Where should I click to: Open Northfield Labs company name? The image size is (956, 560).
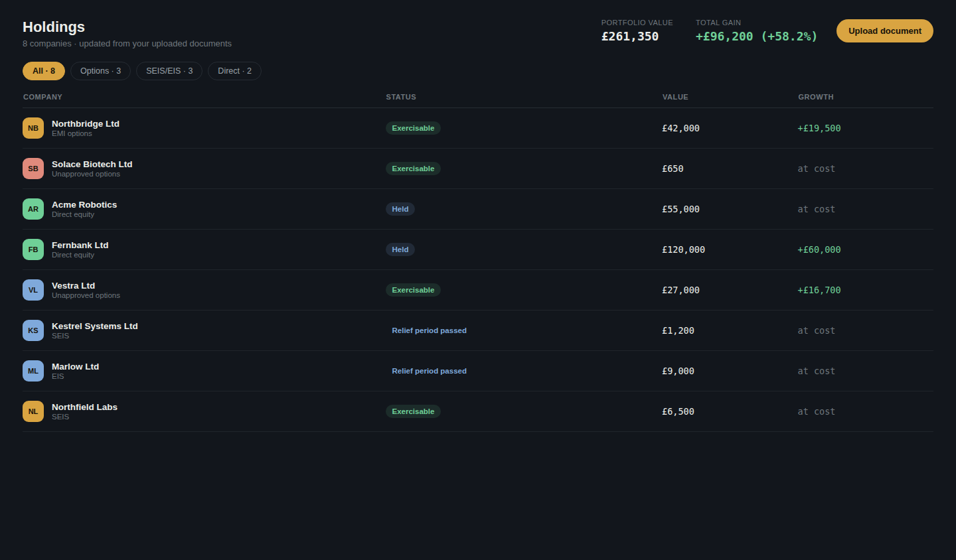(x=84, y=407)
